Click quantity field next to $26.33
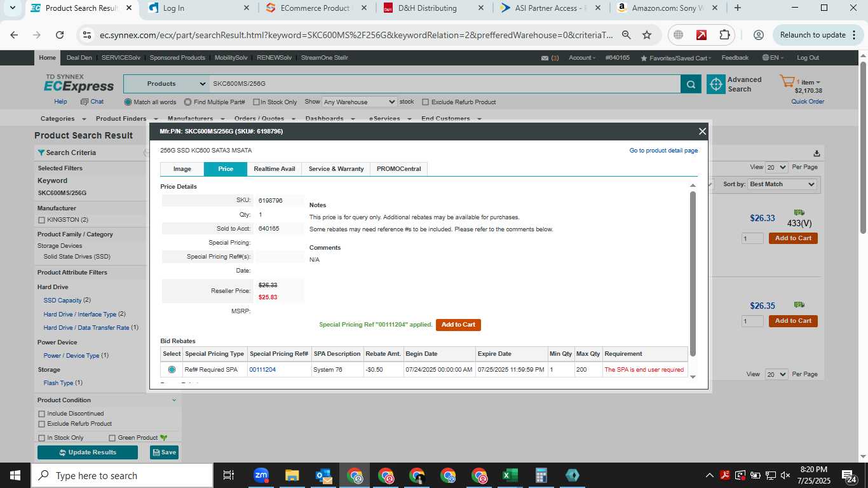This screenshot has height=488, width=868. pyautogui.click(x=752, y=238)
